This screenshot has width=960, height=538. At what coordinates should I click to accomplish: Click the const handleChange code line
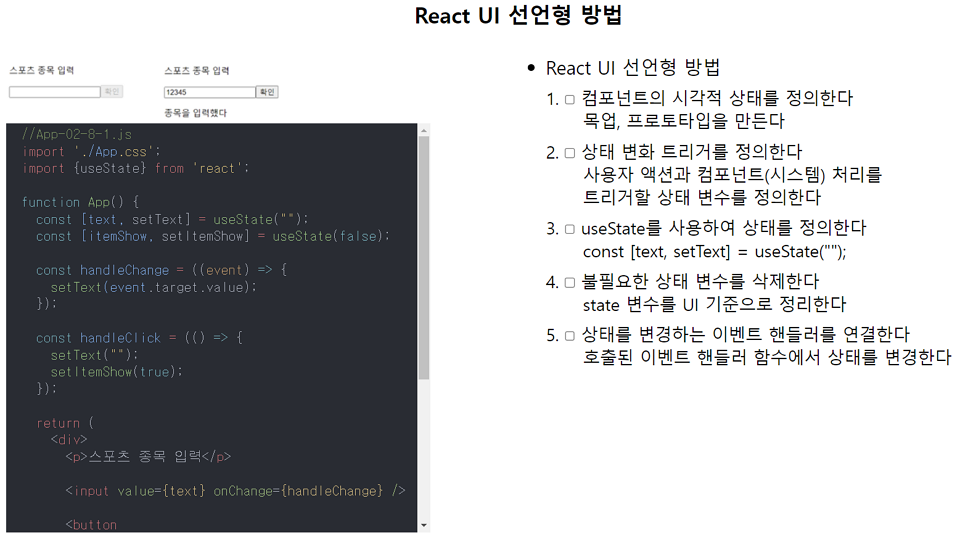(161, 270)
